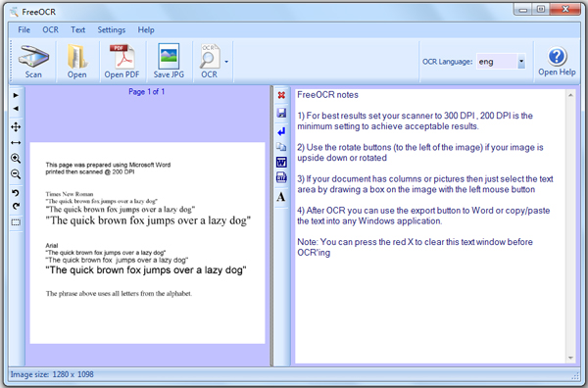Go to previous page with left arrow icon

16,109
